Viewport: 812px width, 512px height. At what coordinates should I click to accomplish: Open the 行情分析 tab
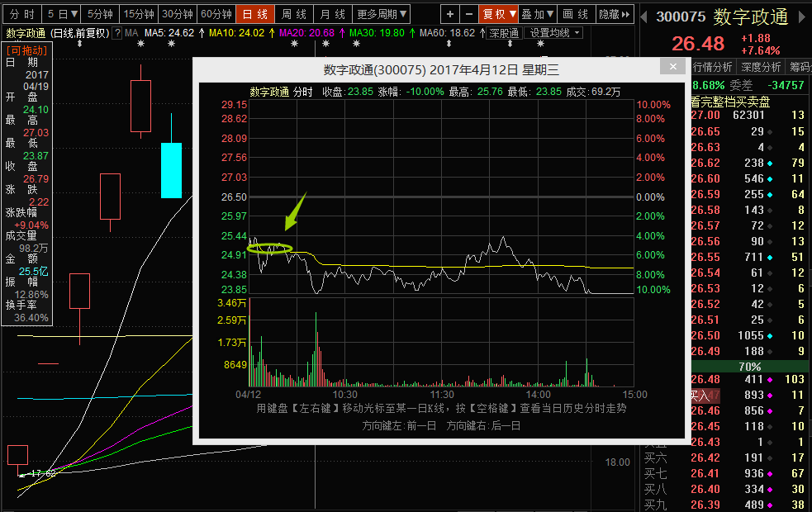[712, 67]
